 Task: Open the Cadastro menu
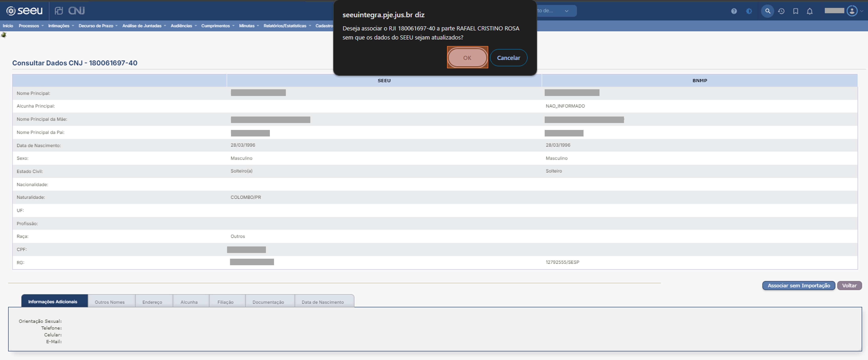(324, 26)
